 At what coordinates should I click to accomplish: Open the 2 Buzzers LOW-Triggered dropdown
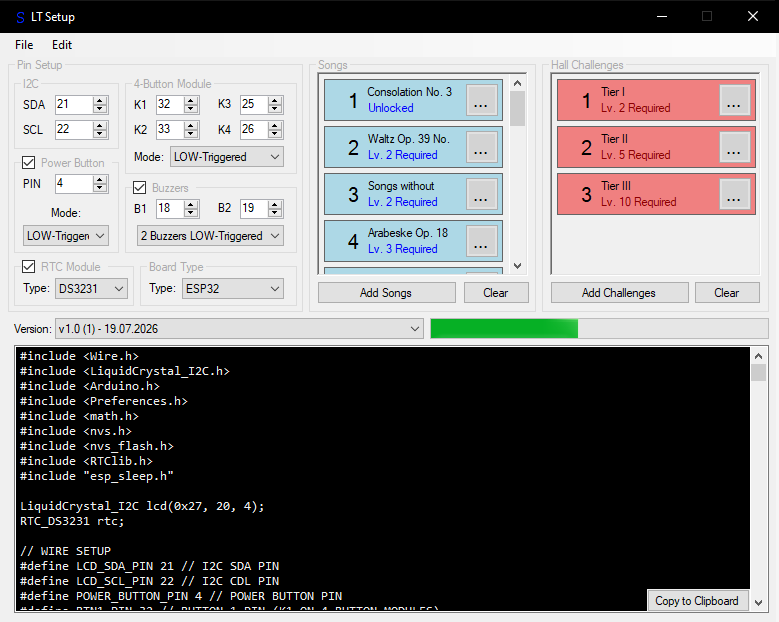(x=210, y=235)
